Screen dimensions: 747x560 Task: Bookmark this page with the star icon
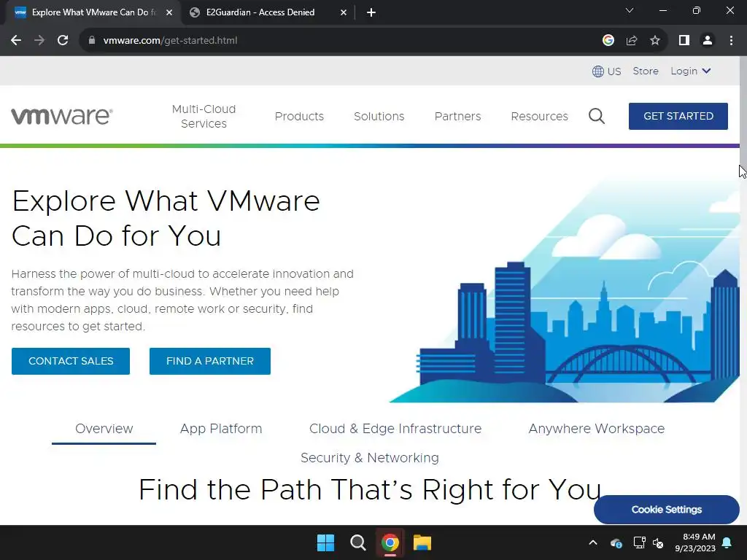655,41
